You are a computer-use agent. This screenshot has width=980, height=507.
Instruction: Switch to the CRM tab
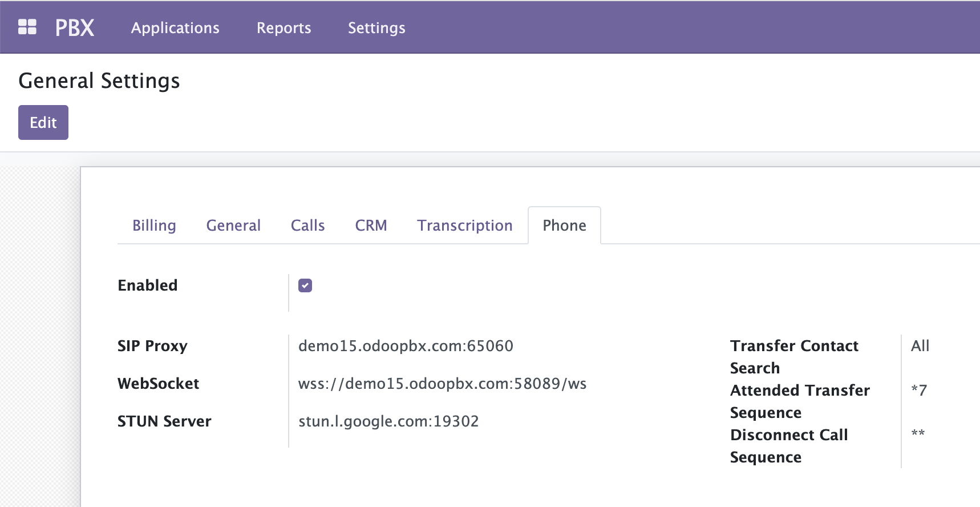[x=371, y=226]
